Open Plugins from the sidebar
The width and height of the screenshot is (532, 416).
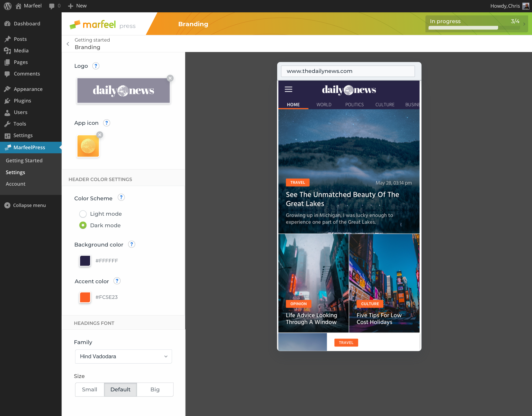(22, 101)
